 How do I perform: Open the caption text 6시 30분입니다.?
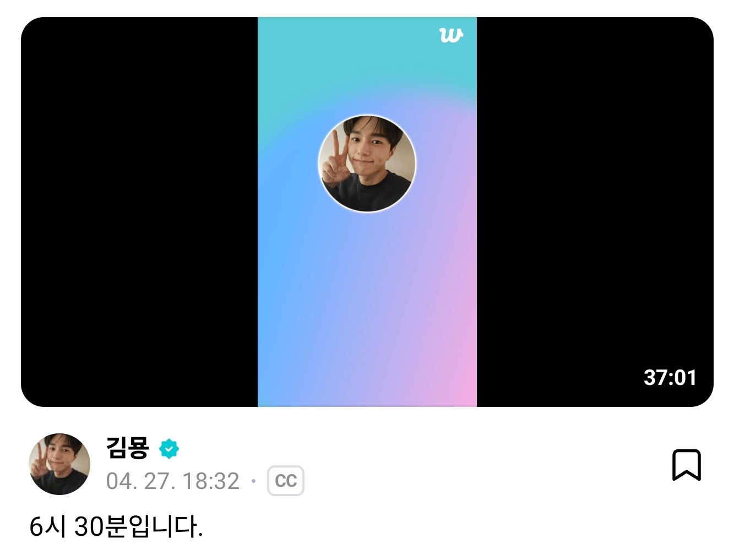pos(116,527)
